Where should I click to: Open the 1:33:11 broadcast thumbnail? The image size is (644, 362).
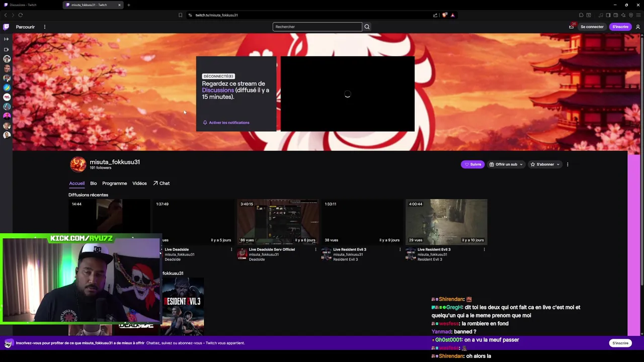pyautogui.click(x=362, y=222)
